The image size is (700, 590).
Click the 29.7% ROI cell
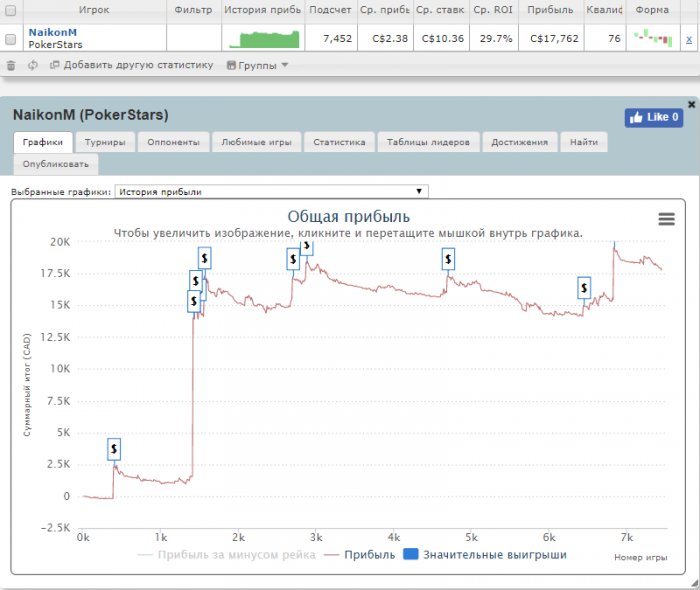(496, 39)
